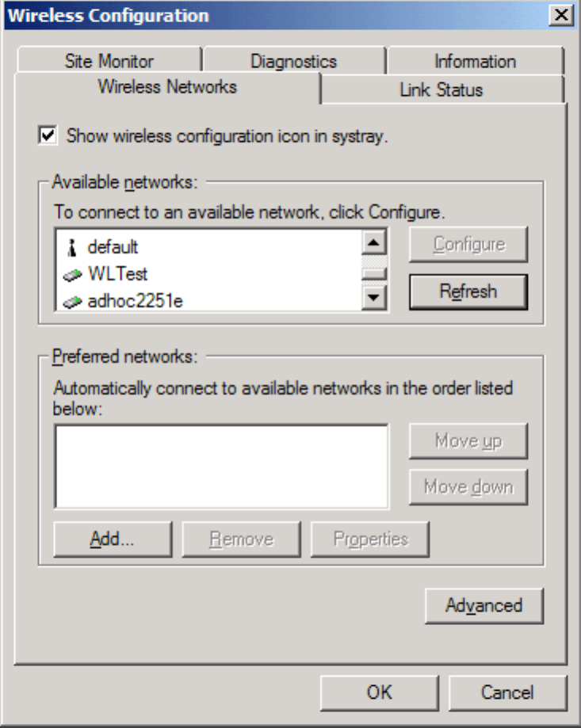581x728 pixels.
Task: Click the adapter icon next to WLTest
Action: point(73,274)
